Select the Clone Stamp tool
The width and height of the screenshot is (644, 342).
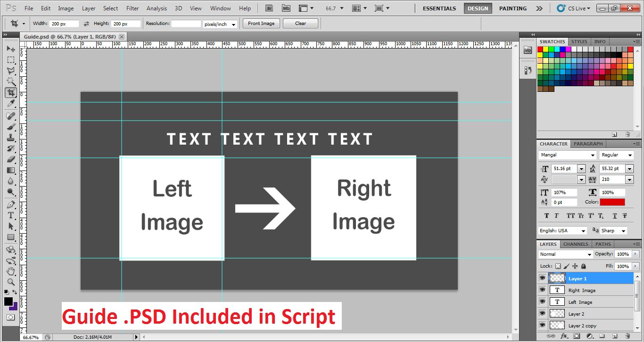pos(11,138)
